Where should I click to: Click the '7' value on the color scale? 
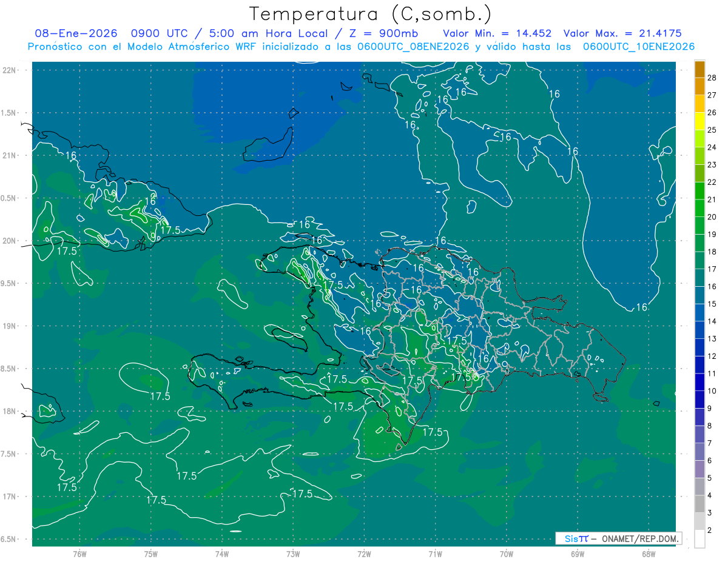(x=710, y=443)
